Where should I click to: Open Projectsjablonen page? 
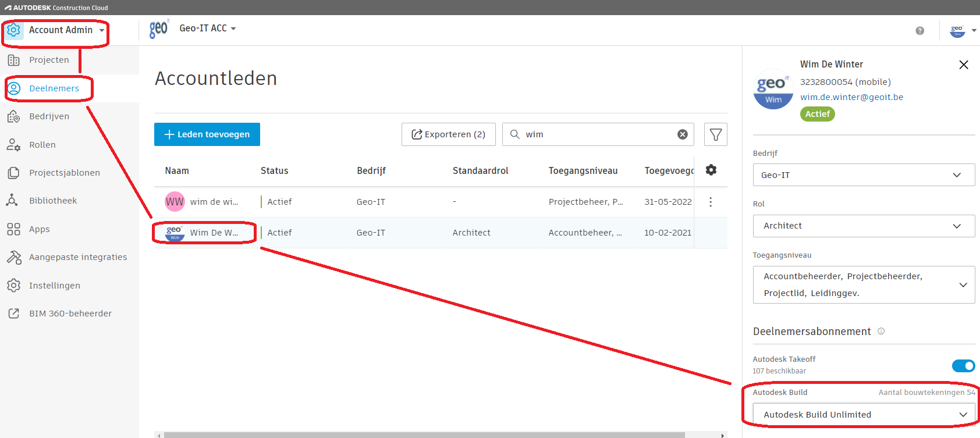65,173
